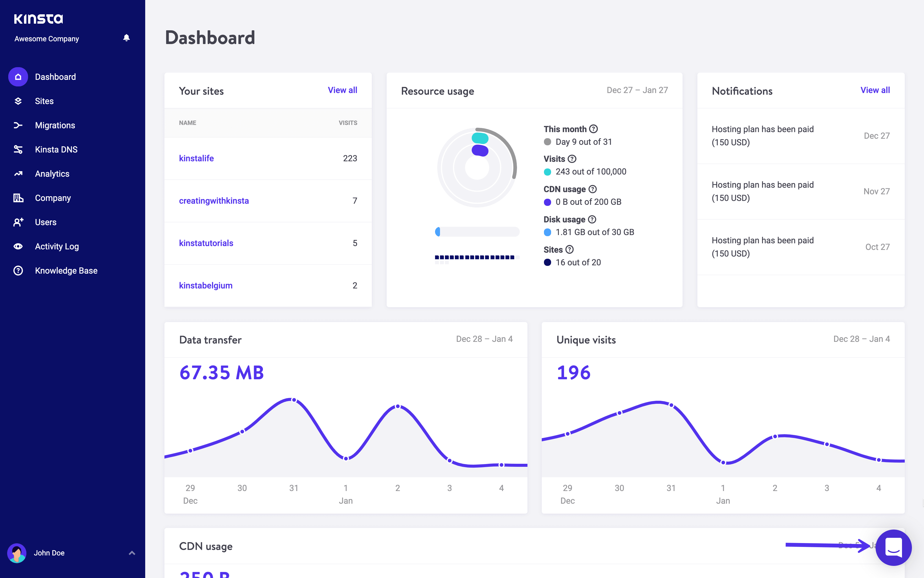924x578 pixels.
Task: Open the chat support bubble
Action: pos(893,548)
